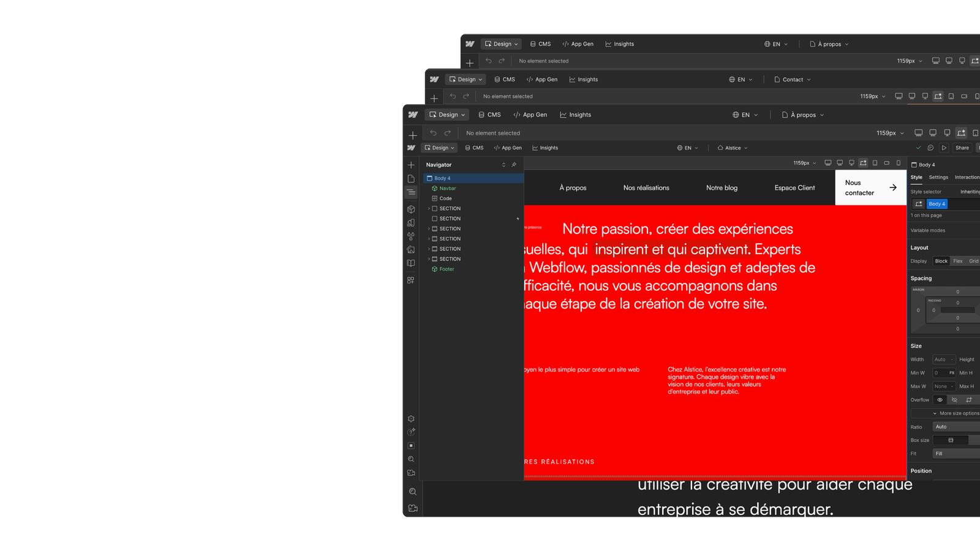This screenshot has height=551, width=980.
Task: Click the Webflow logo left of the Alstice-bar Design
Action: point(411,148)
